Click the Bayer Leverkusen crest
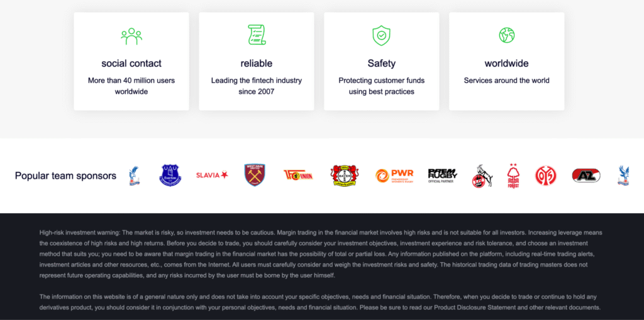The width and height of the screenshot is (644, 320). (345, 175)
